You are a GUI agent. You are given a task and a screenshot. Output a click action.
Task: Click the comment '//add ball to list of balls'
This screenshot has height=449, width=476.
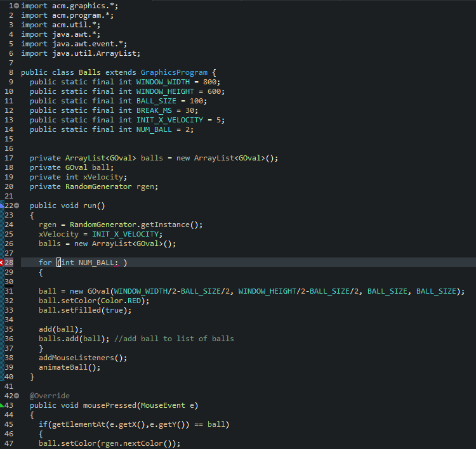point(174,339)
